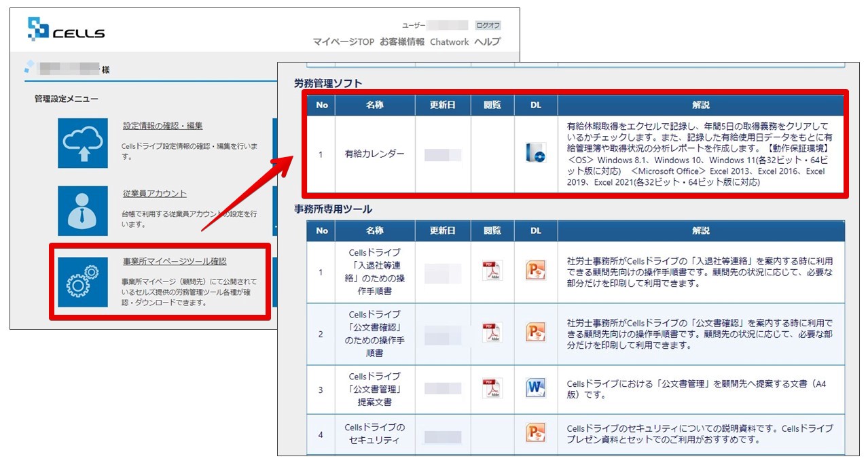Open お客様情報 menu item
The image size is (868, 463).
[x=402, y=41]
